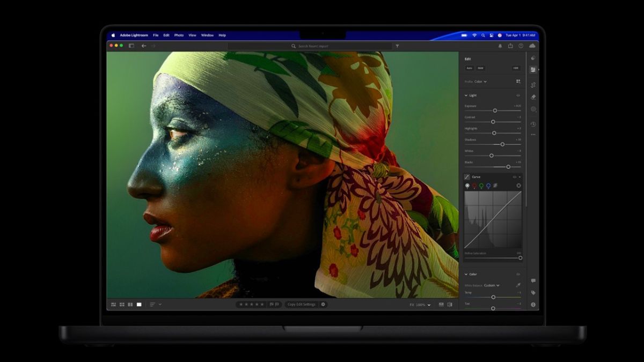
Task: Open the View menu
Action: 192,35
